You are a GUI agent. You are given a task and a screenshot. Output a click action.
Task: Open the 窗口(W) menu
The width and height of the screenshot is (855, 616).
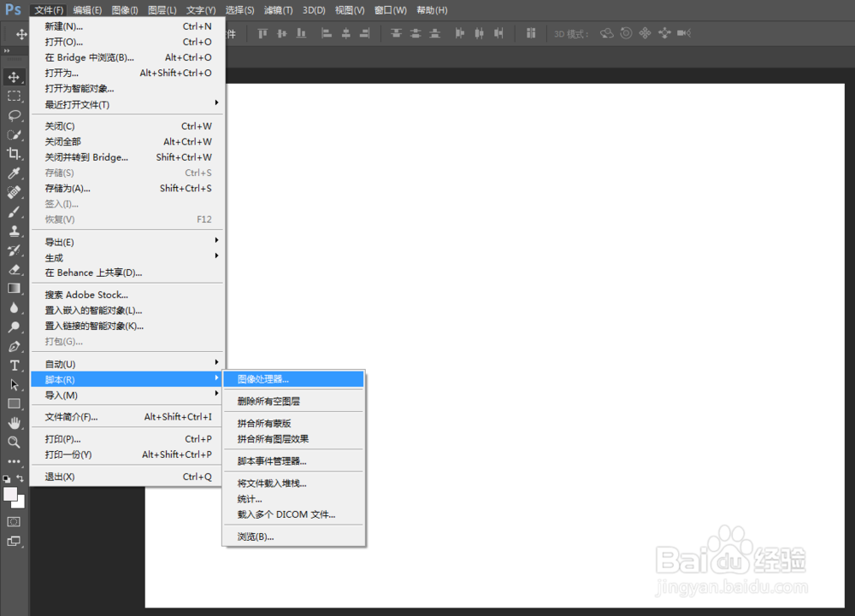391,10
